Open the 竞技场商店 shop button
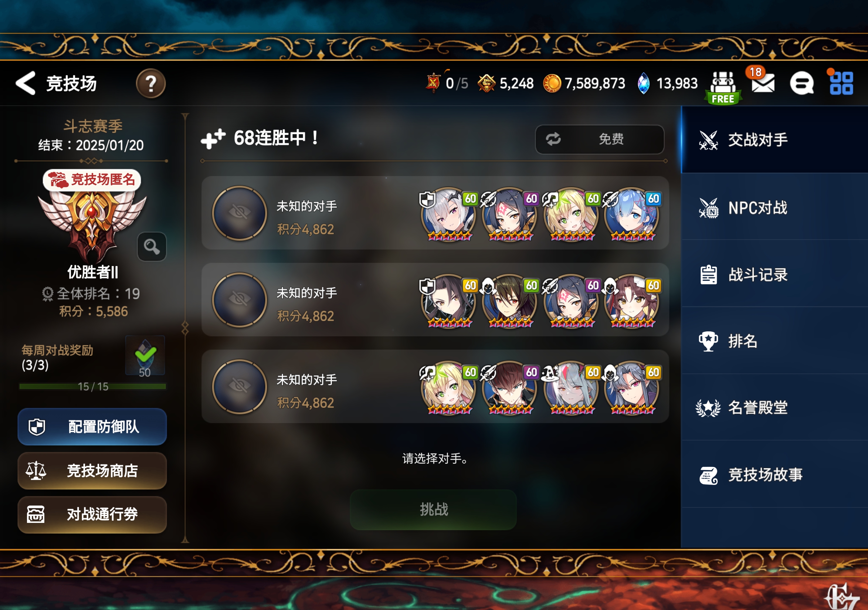 [x=92, y=471]
